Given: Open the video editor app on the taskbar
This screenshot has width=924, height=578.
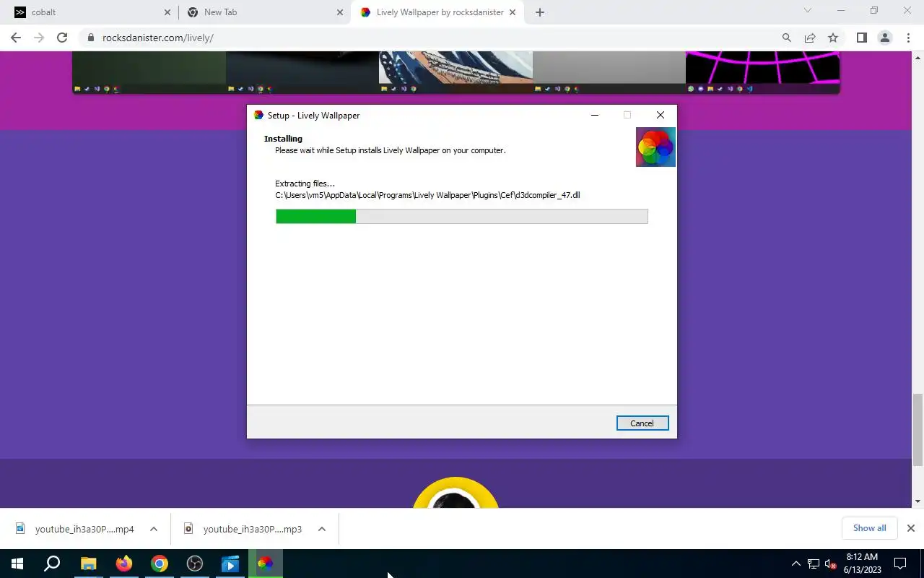Looking at the screenshot, I should point(230,564).
